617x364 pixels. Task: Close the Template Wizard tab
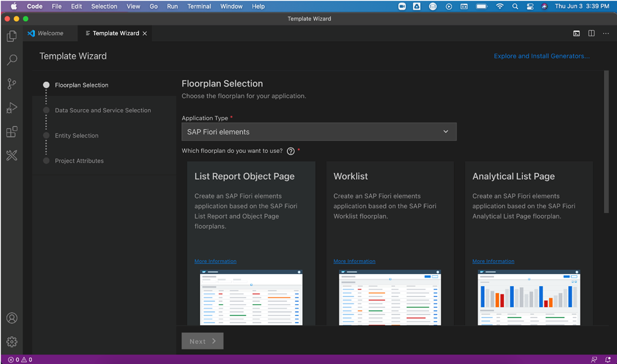pyautogui.click(x=145, y=33)
